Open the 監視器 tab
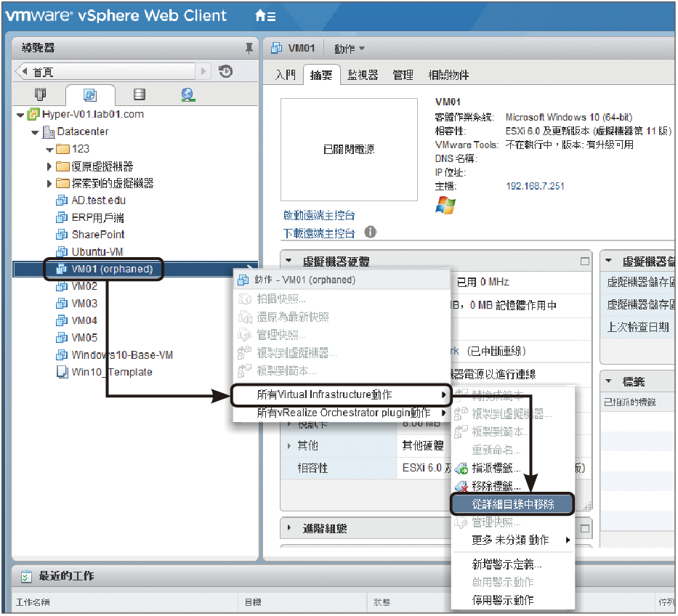 [363, 75]
